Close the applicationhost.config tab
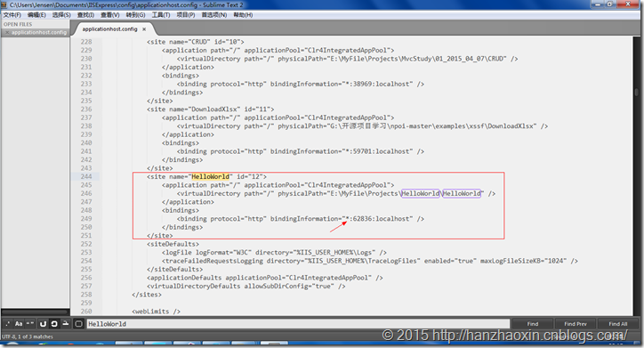The image size is (644, 348). 144,29
